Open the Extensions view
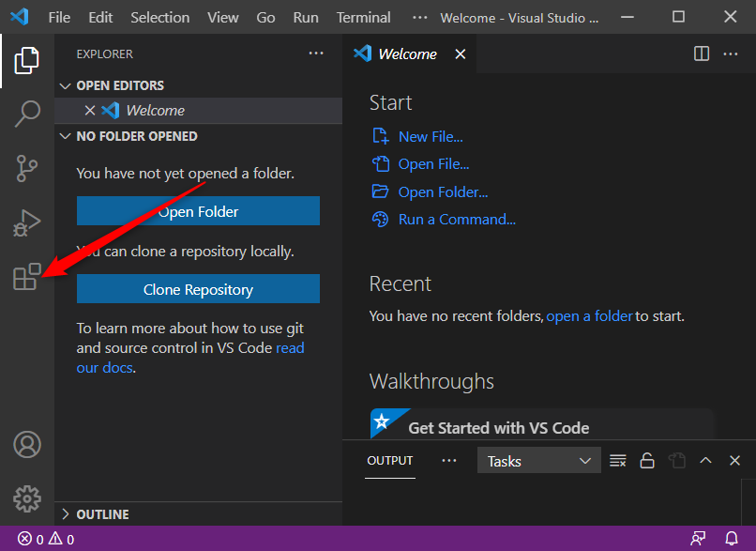The width and height of the screenshot is (756, 551). point(27,277)
